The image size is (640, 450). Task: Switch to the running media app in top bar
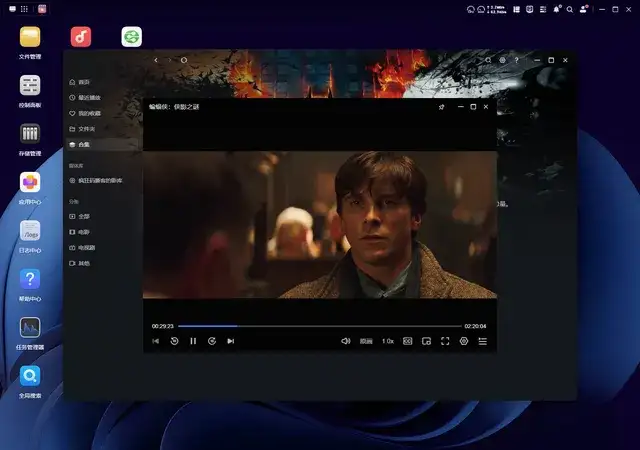point(42,9)
